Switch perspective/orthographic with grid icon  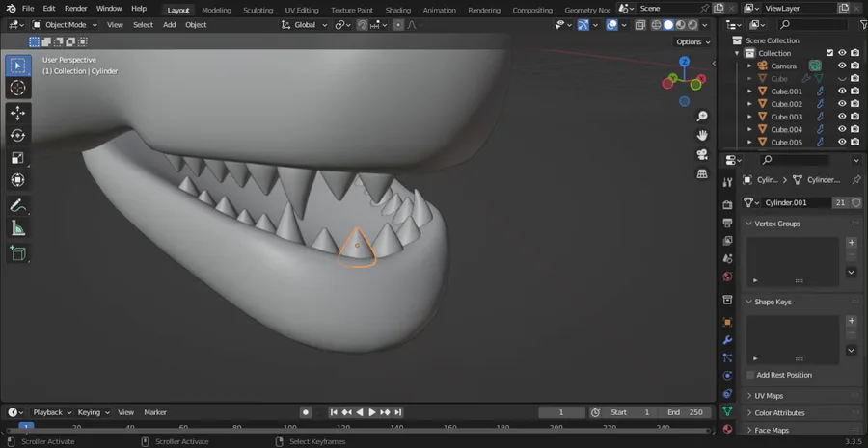[702, 173]
